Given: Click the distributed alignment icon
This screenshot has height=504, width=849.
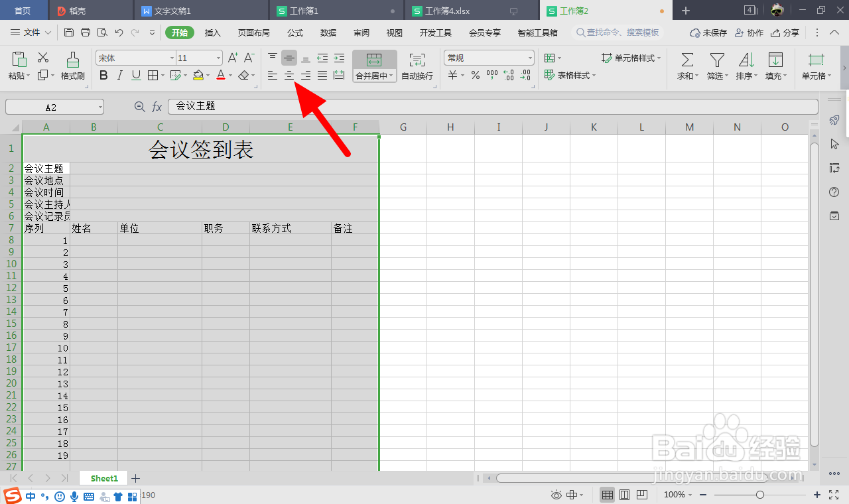Looking at the screenshot, I should [339, 76].
